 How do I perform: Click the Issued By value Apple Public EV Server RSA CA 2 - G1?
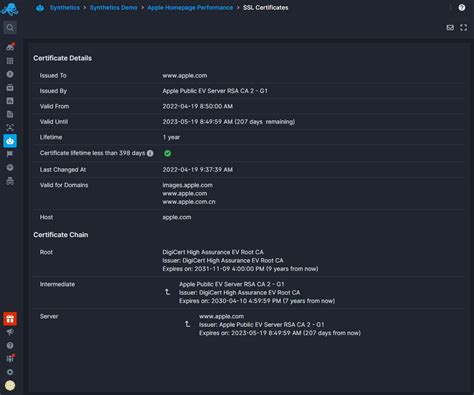[215, 91]
